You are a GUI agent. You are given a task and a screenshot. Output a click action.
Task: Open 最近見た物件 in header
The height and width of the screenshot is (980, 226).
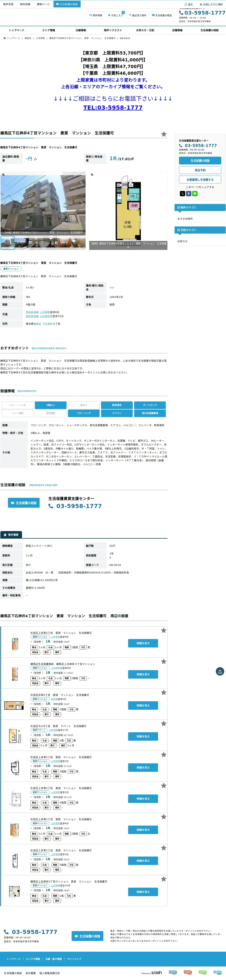[x=137, y=15]
